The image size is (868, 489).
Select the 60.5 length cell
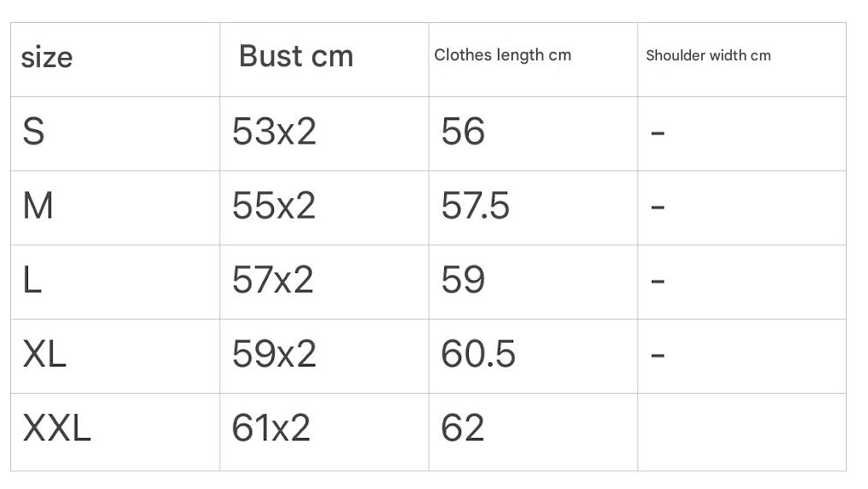click(477, 354)
